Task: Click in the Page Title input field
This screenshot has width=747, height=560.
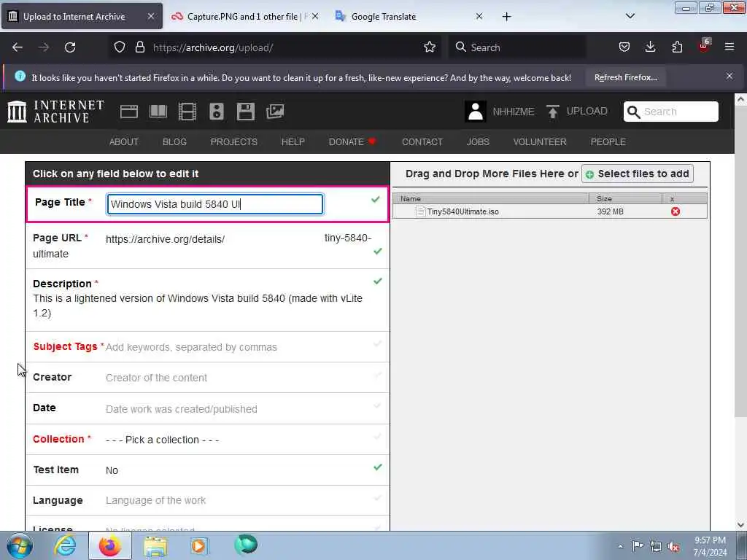Action: (215, 204)
